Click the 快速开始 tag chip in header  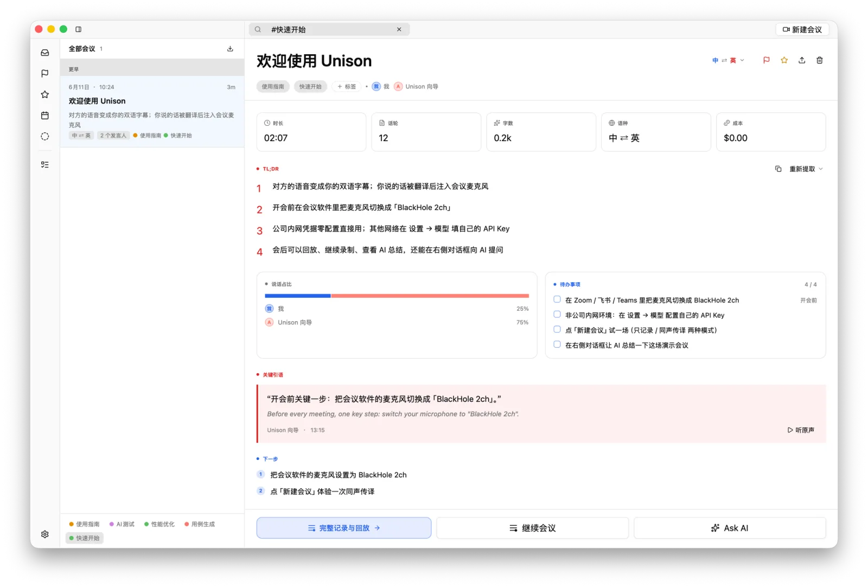(310, 86)
